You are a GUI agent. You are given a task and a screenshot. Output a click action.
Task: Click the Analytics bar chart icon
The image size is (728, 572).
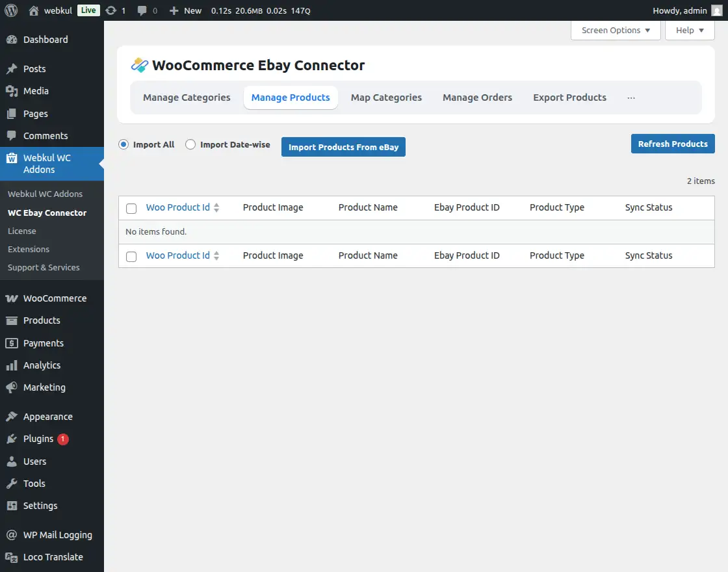(12, 365)
